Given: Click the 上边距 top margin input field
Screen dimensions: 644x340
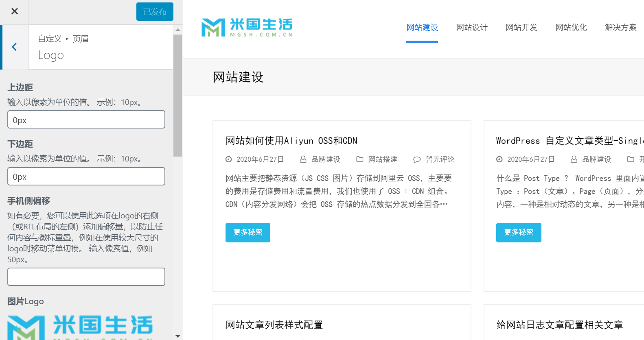Looking at the screenshot, I should click(x=86, y=120).
